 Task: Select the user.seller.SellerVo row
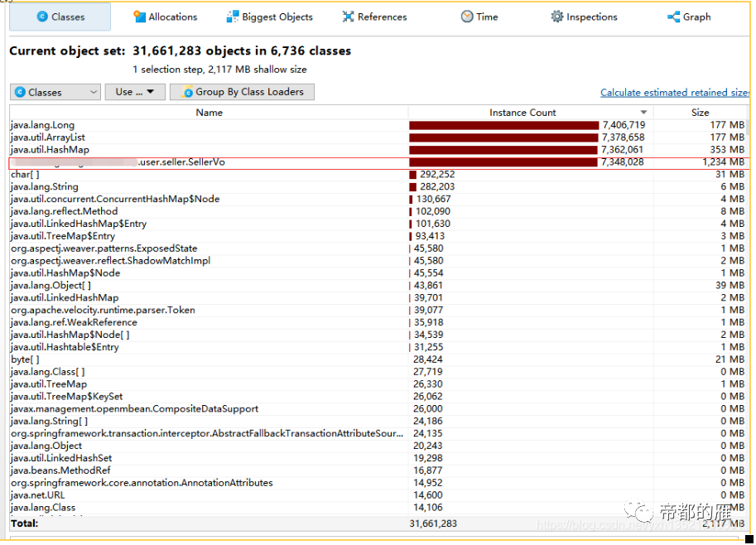(378, 162)
